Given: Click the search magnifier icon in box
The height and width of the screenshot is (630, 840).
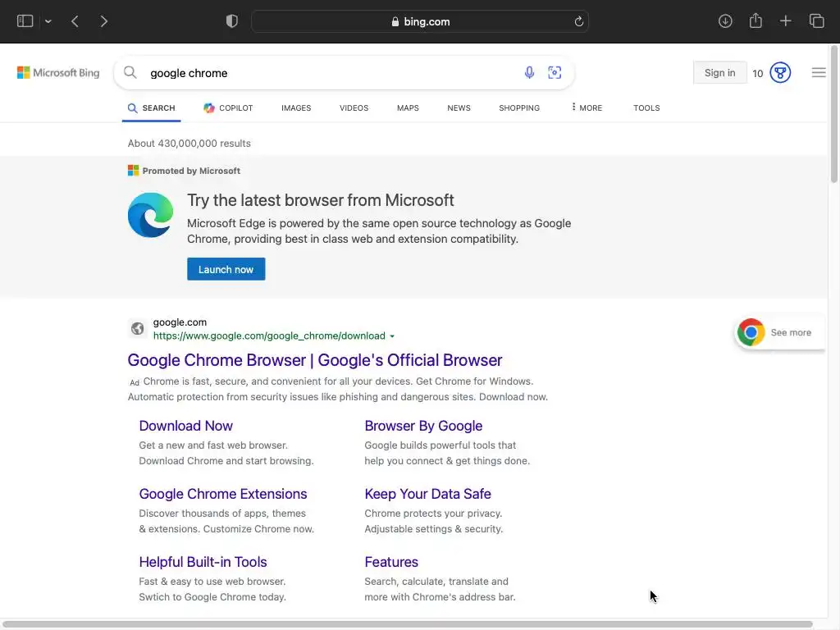Looking at the screenshot, I should click(x=130, y=72).
